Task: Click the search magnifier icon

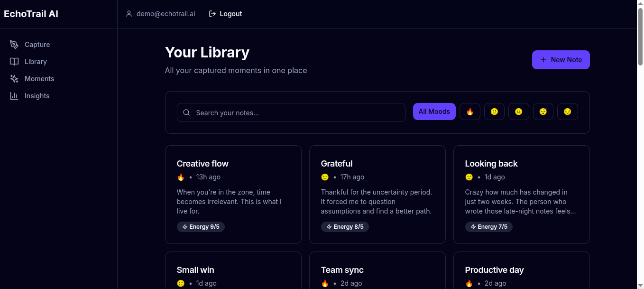Action: tap(186, 112)
